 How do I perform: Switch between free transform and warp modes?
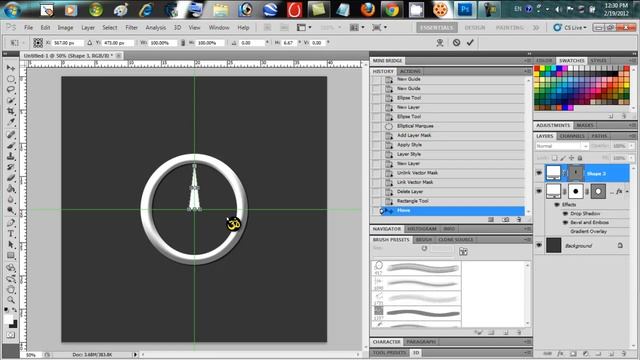[x=440, y=42]
